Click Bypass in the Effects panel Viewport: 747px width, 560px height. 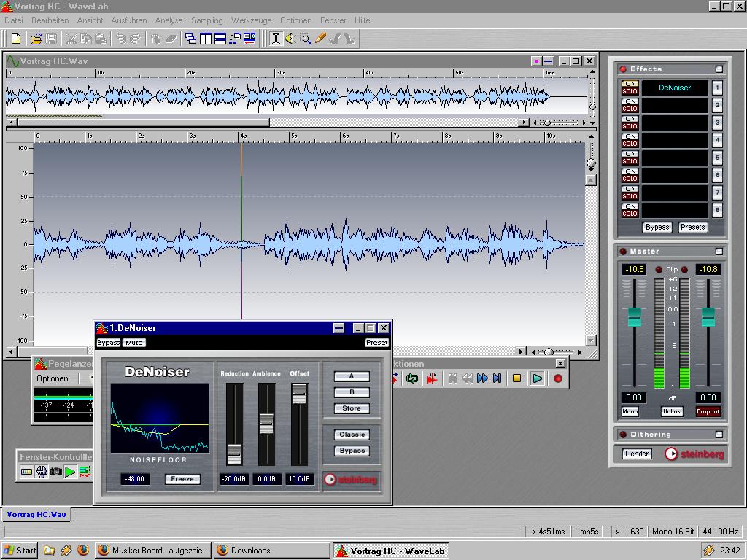(x=657, y=227)
